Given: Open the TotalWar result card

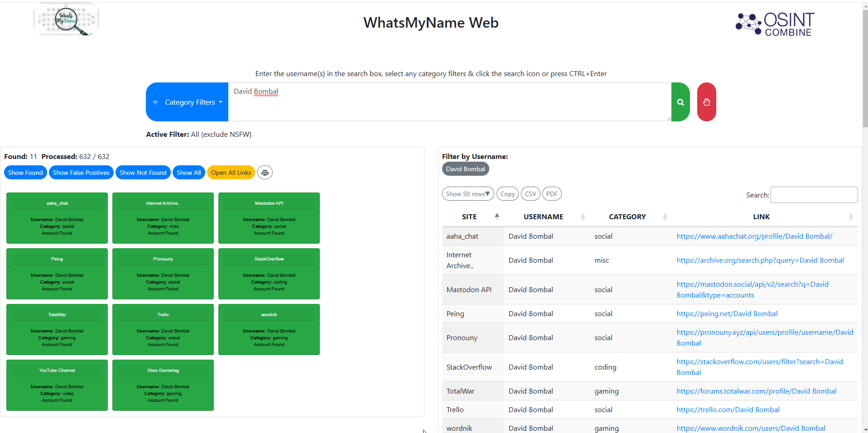Looking at the screenshot, I should tap(57, 329).
